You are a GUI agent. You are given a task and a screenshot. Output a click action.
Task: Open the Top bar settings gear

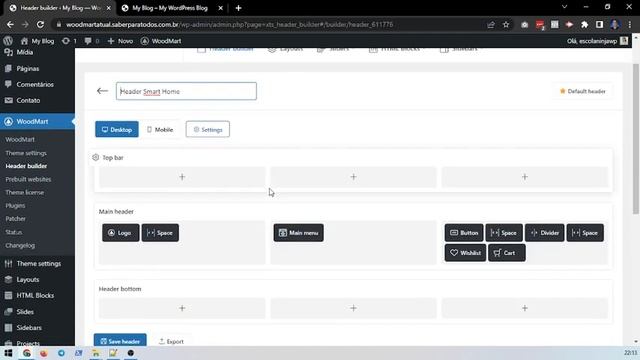pyautogui.click(x=96, y=158)
